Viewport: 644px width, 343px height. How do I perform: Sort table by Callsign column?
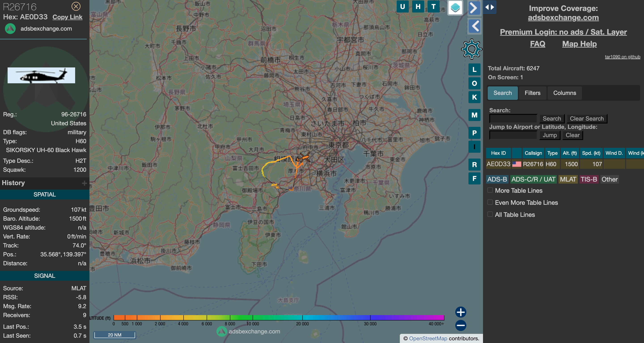533,153
